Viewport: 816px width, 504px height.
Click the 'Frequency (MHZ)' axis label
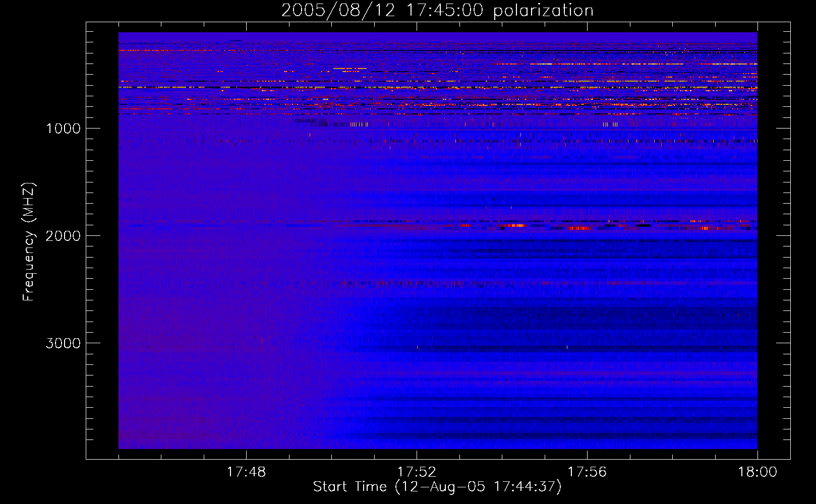tap(29, 242)
